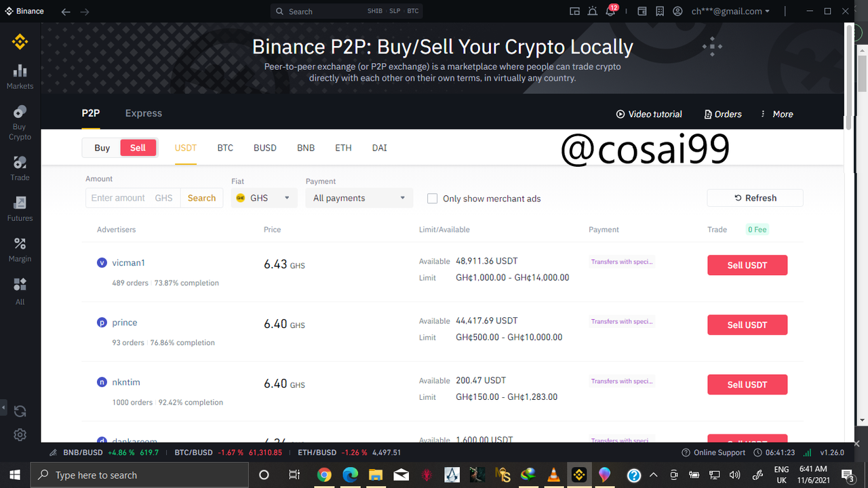The width and height of the screenshot is (868, 488).
Task: Open the Margin sidebar section
Action: [x=20, y=250]
